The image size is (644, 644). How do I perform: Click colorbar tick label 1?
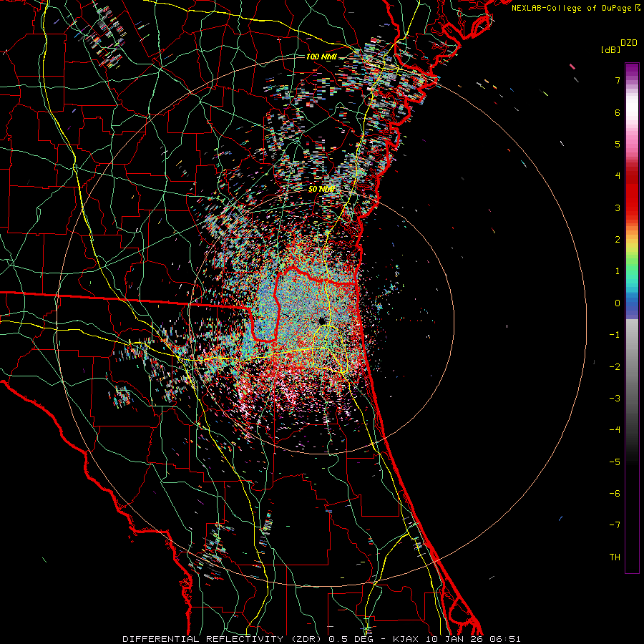(x=618, y=271)
